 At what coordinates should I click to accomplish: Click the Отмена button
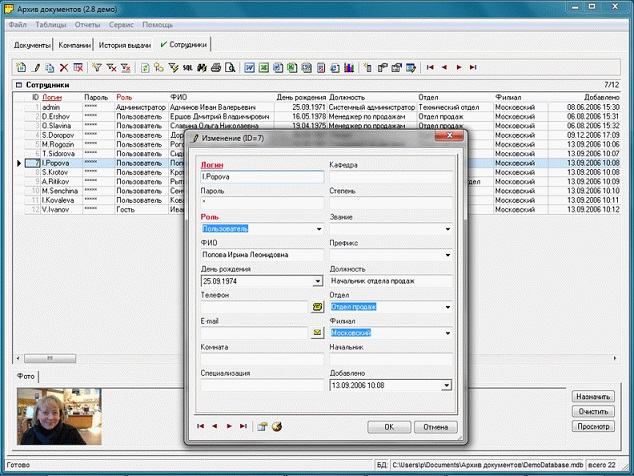(x=435, y=426)
